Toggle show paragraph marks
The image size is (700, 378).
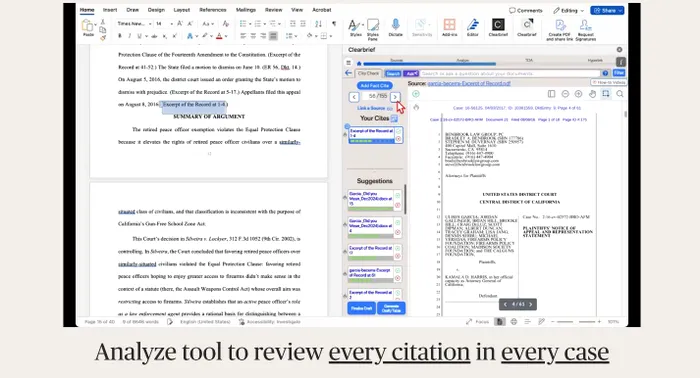[x=333, y=24]
